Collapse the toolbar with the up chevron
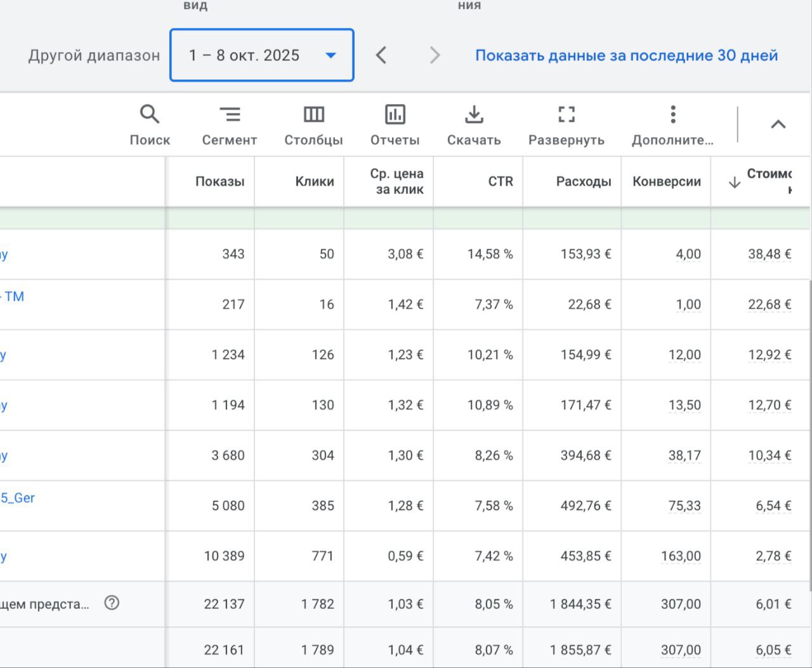This screenshot has height=668, width=812. pos(778,124)
